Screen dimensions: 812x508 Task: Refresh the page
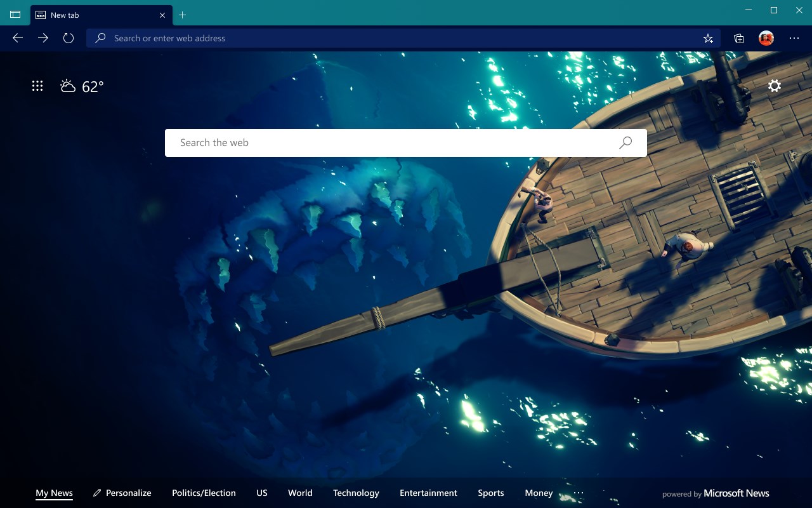coord(69,38)
